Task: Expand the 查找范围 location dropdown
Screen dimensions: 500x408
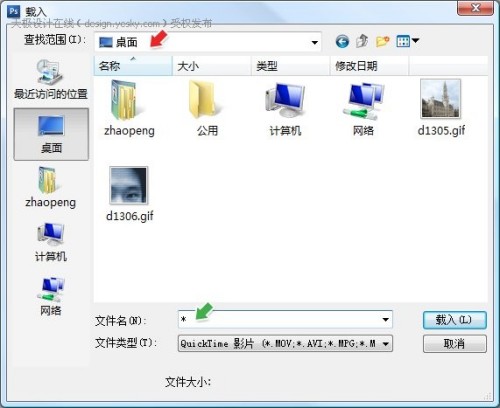Action: pos(314,42)
